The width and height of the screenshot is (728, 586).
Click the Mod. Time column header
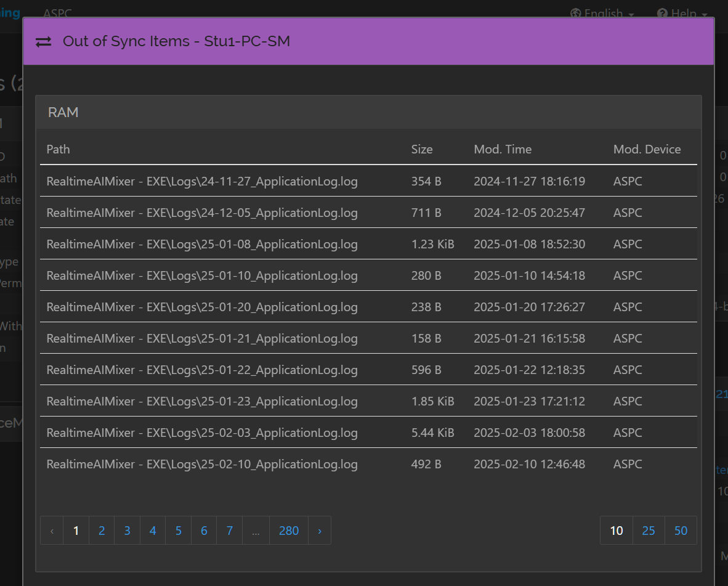[503, 149]
